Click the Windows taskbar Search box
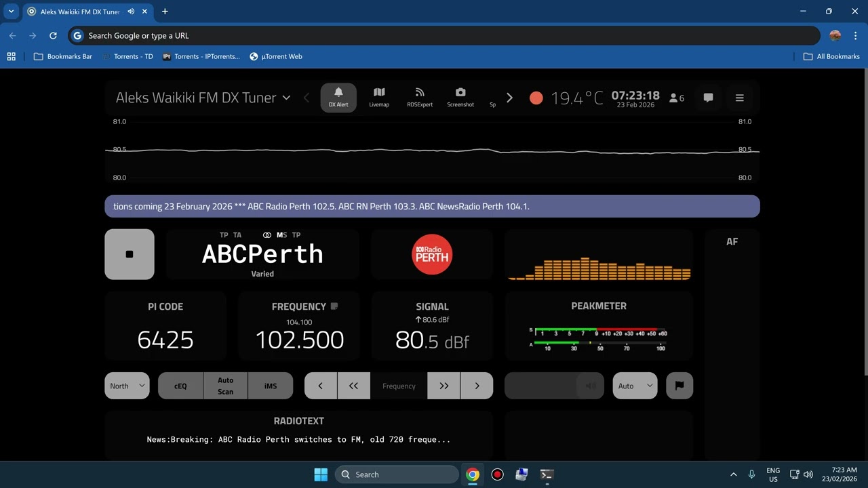868x488 pixels. pos(397,474)
